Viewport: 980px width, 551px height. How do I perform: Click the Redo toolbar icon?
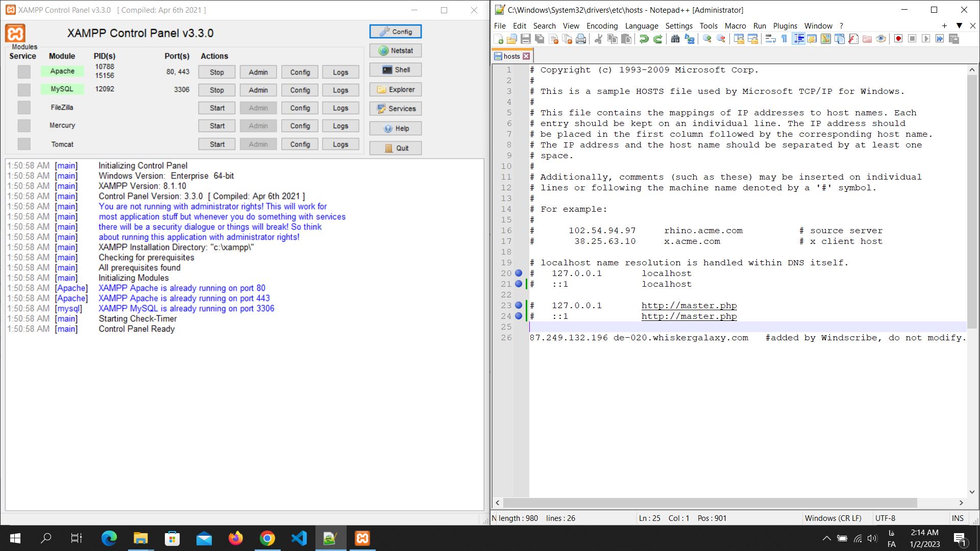click(658, 39)
